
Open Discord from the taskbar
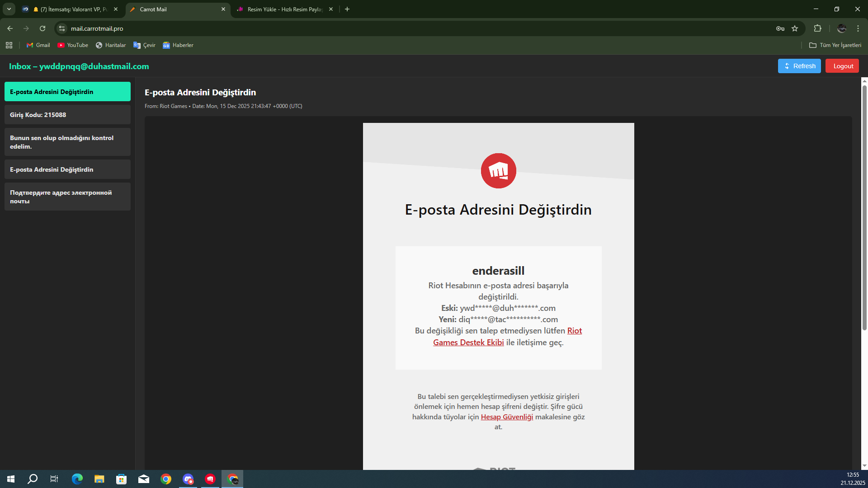188,479
